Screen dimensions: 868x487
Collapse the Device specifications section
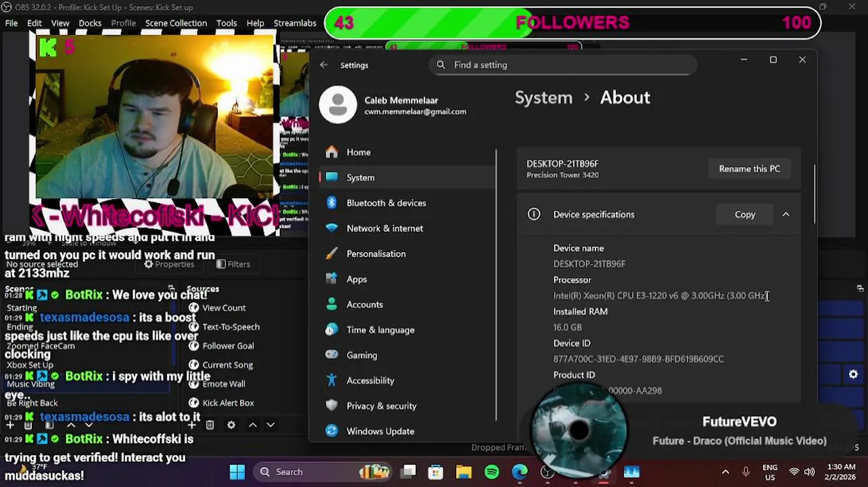coord(786,214)
